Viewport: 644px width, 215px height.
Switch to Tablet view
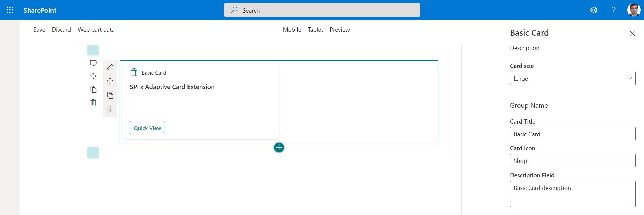[315, 30]
